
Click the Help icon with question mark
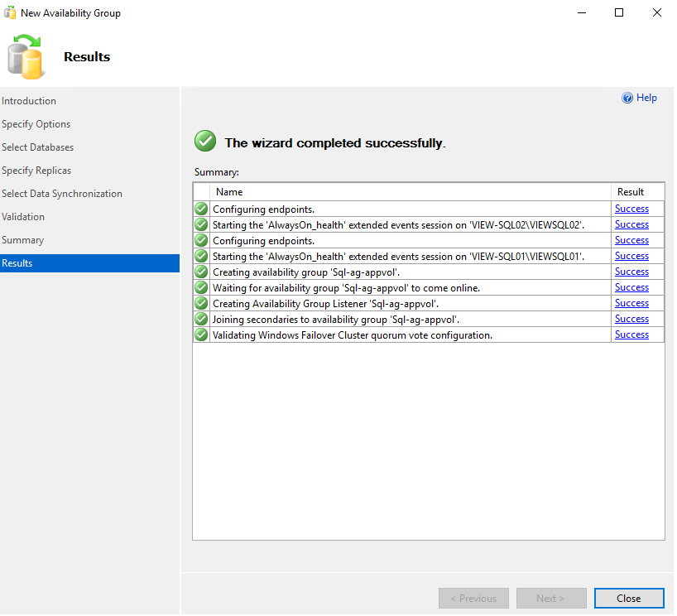[627, 98]
